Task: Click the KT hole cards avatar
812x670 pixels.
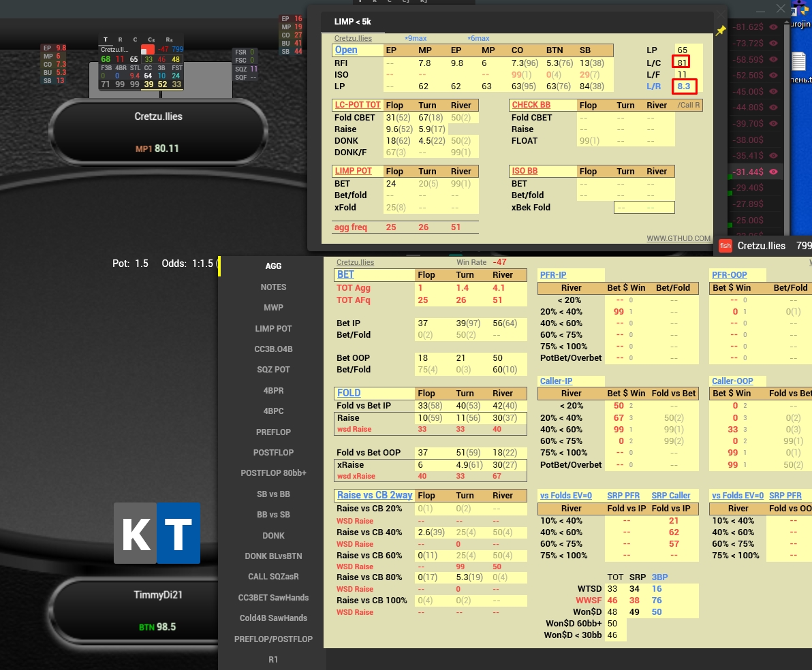Action: click(x=157, y=532)
